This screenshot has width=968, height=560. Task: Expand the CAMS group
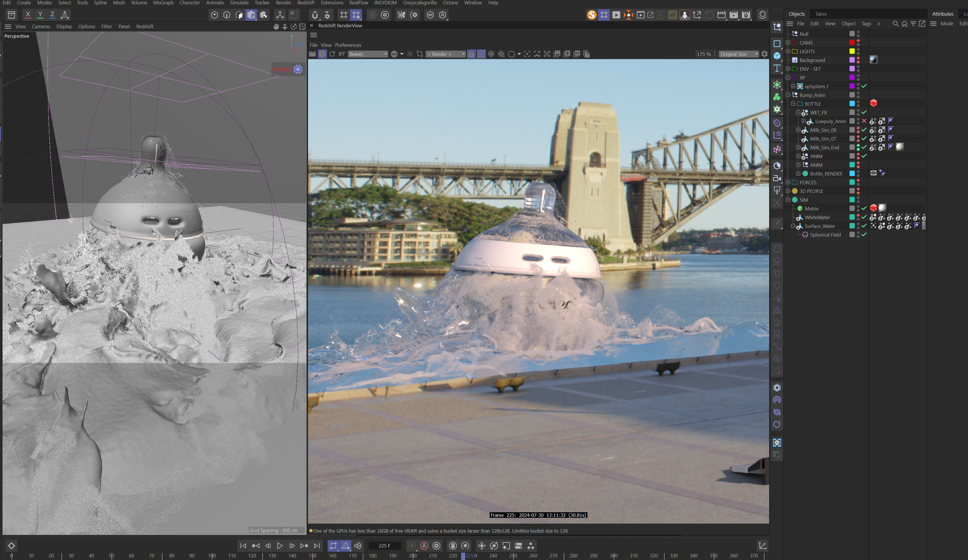pyautogui.click(x=788, y=42)
